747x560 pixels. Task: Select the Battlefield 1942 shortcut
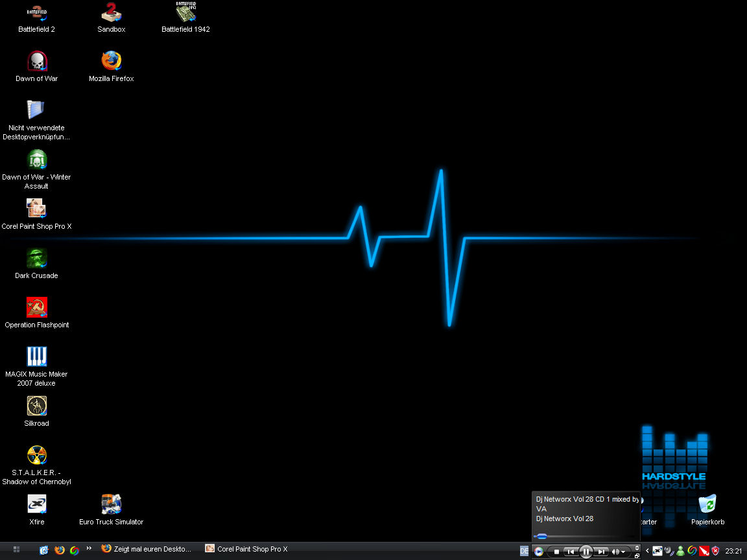tap(186, 17)
